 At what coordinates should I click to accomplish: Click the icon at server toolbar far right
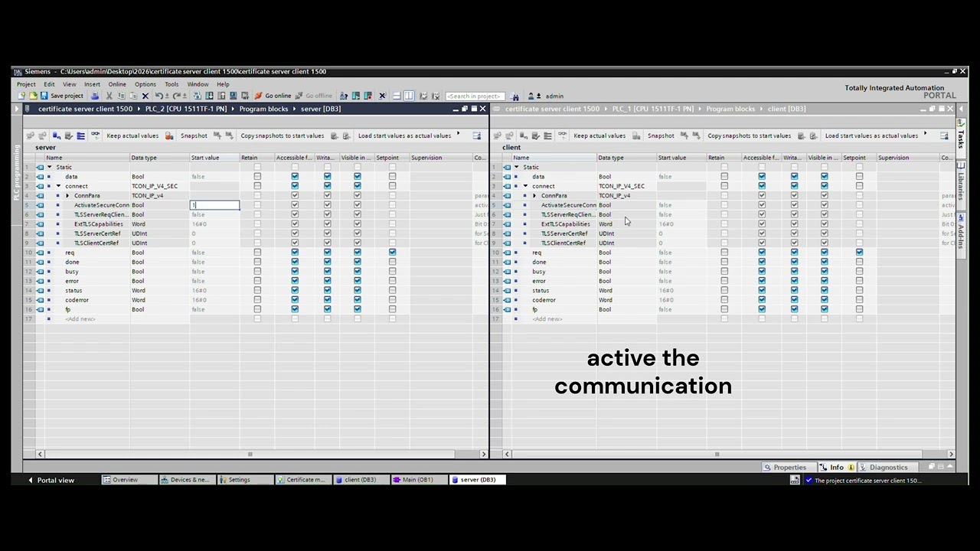click(x=477, y=135)
